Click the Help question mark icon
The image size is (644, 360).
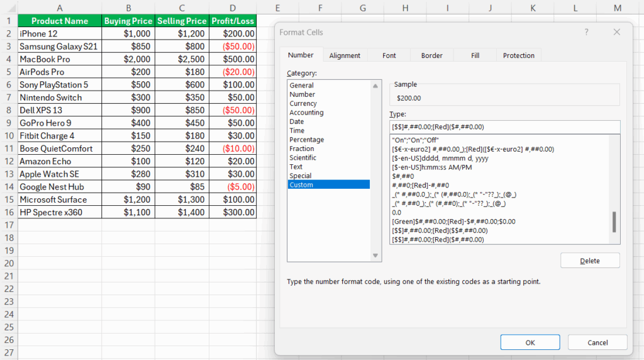tap(586, 32)
